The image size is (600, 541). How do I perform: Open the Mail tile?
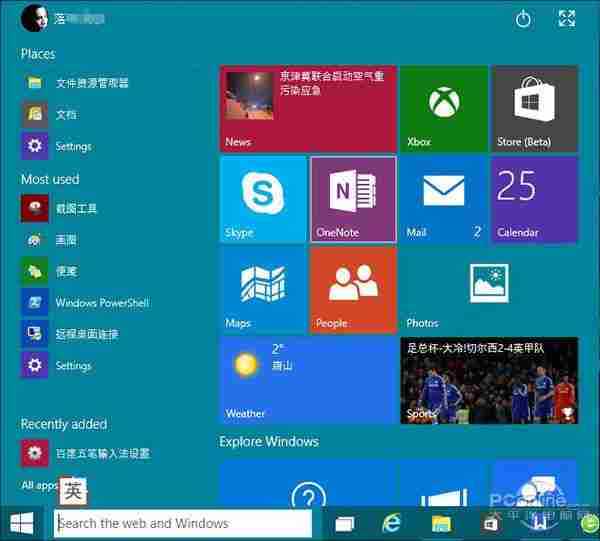click(443, 199)
